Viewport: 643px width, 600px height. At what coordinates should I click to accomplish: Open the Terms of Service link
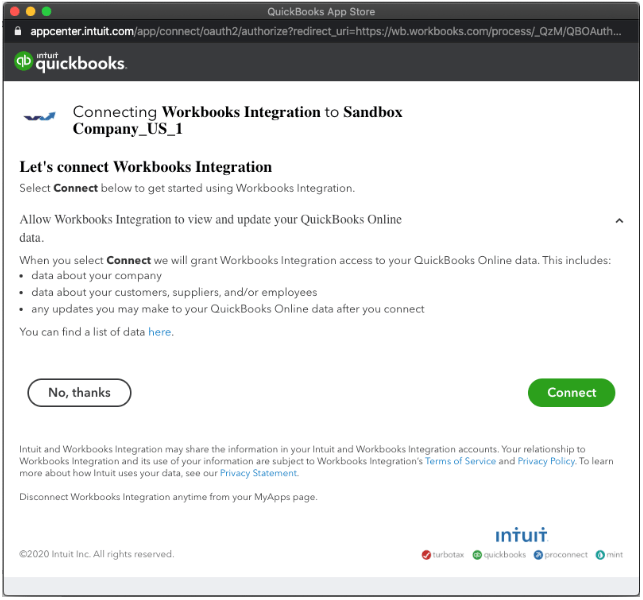pos(460,461)
